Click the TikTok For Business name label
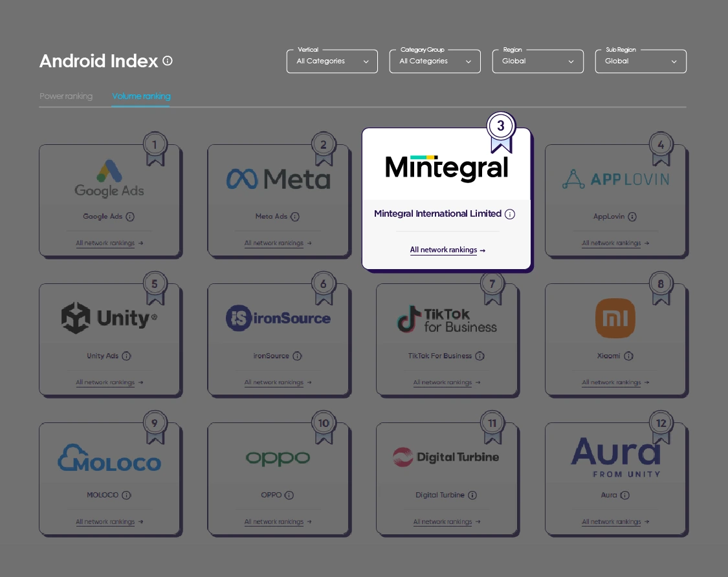 click(439, 356)
